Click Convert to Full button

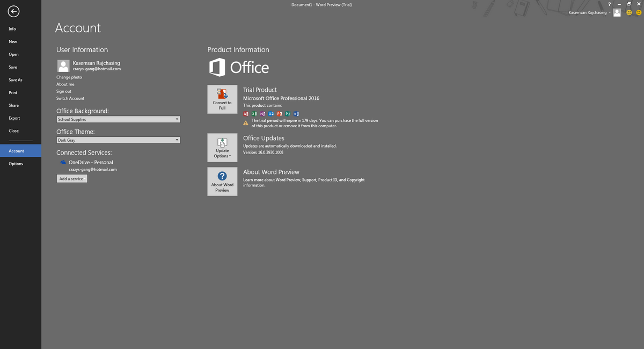click(x=222, y=99)
